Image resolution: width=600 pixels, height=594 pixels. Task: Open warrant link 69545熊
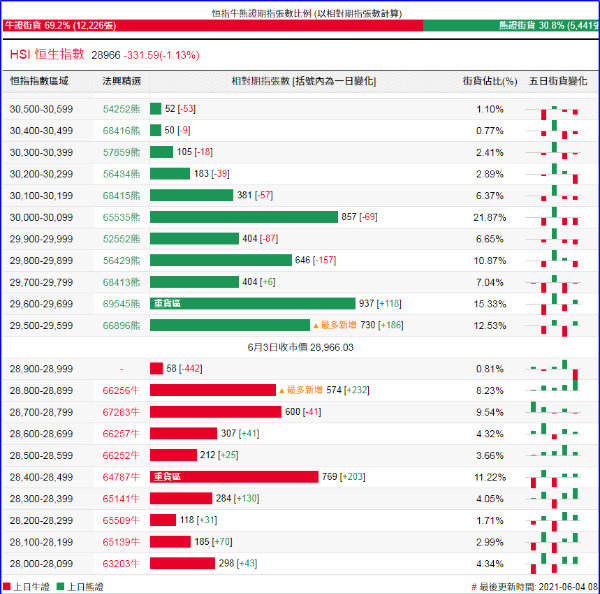(x=121, y=304)
